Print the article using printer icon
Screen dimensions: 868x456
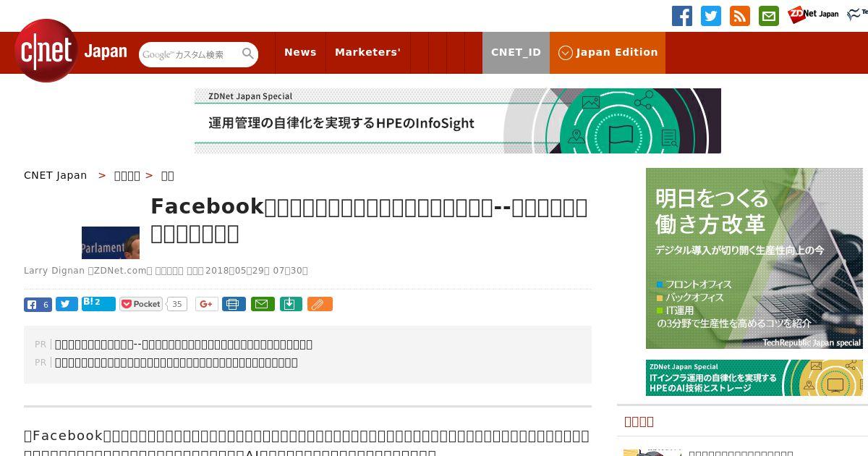[x=233, y=304]
